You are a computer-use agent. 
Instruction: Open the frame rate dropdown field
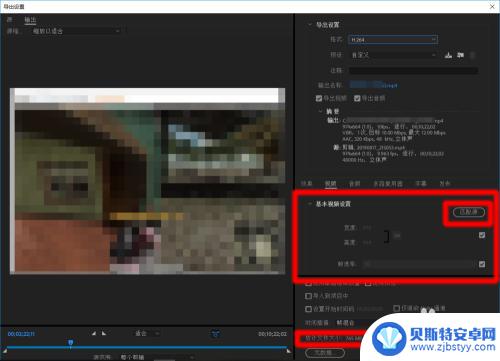click(x=418, y=264)
